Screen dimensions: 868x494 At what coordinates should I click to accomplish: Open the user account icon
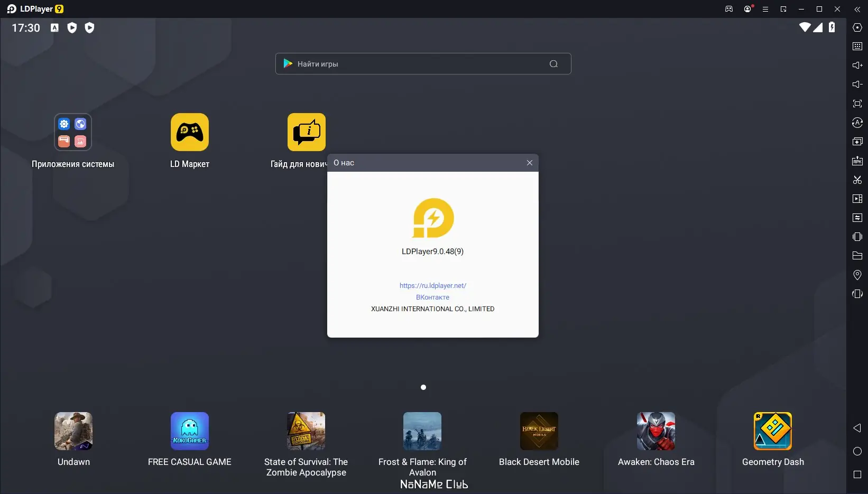point(747,9)
